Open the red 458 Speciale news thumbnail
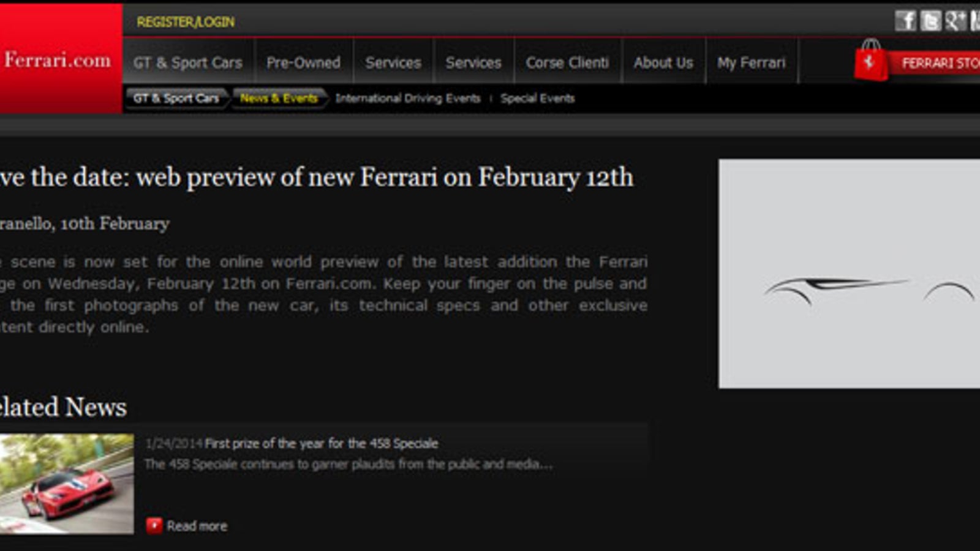 (x=67, y=484)
